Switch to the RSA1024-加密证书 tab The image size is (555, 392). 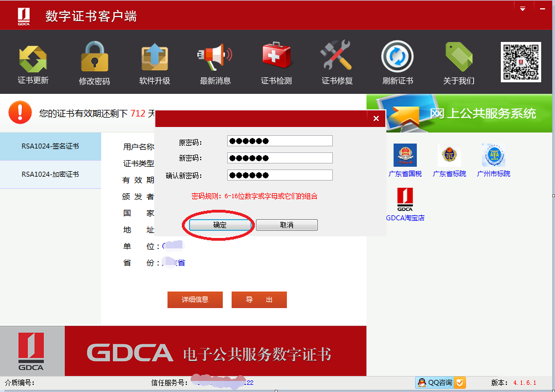(x=50, y=174)
